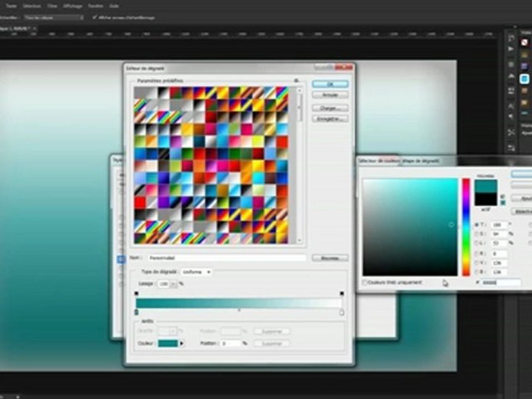Select the highlighted blue style in Styles panel
Image resolution: width=532 pixels, height=399 pixels.
point(525,79)
